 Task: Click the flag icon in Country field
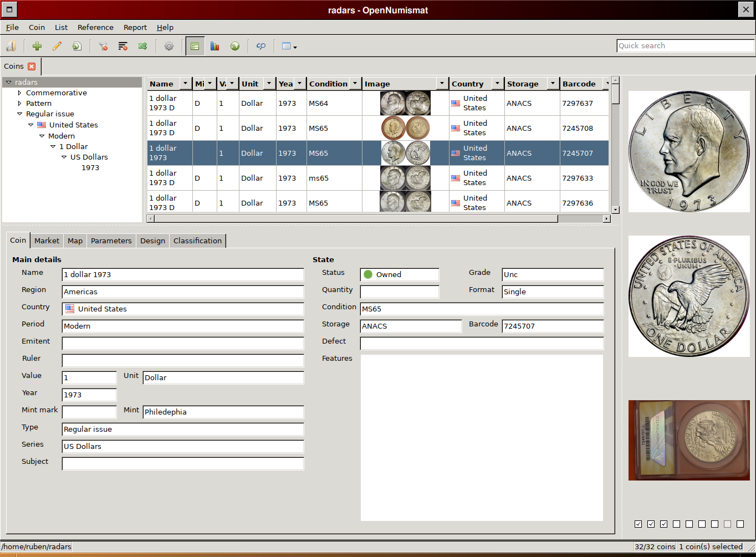point(70,309)
